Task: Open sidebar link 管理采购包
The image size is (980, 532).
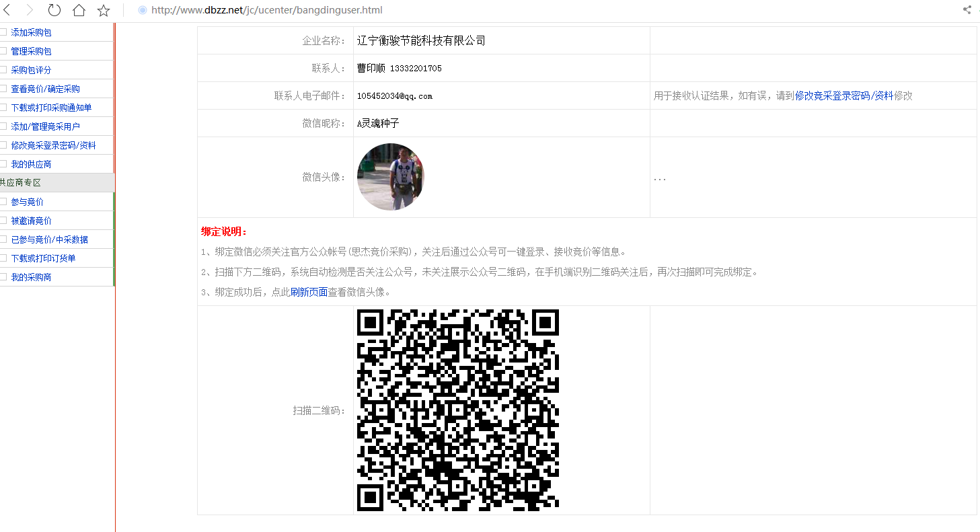Action: point(31,51)
